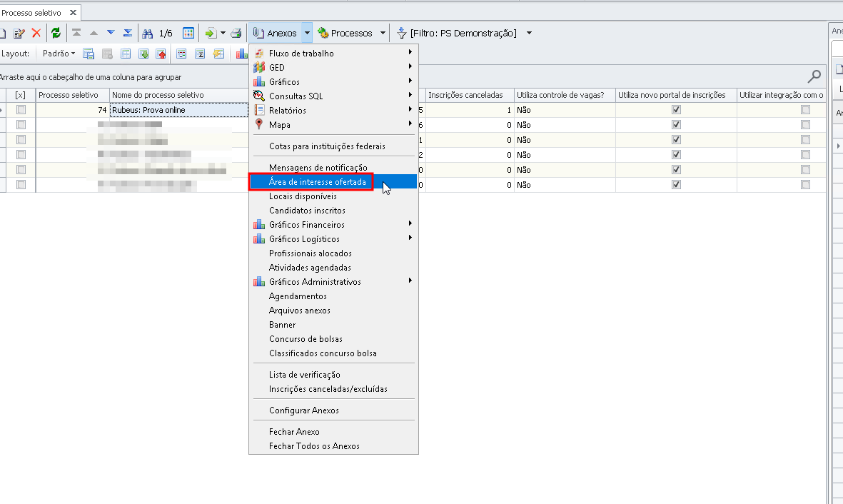The image size is (843, 504).
Task: Toggle integração checkbox in first row
Action: point(805,110)
